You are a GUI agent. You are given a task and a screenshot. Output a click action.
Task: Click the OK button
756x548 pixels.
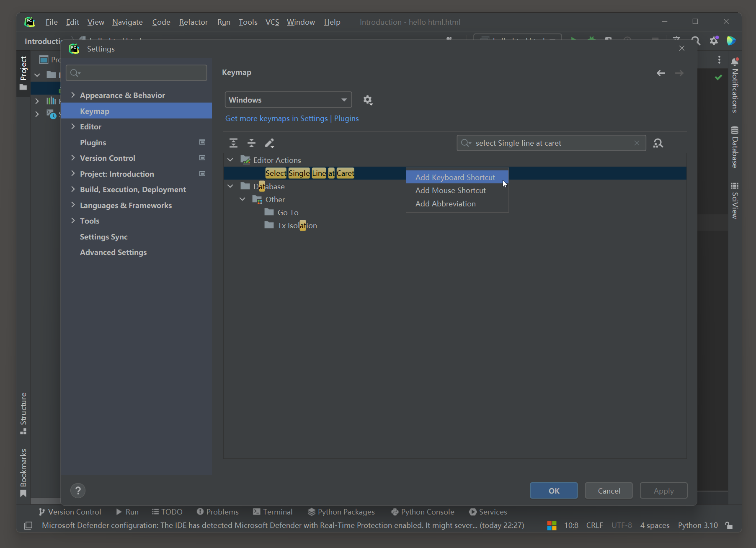pyautogui.click(x=554, y=491)
